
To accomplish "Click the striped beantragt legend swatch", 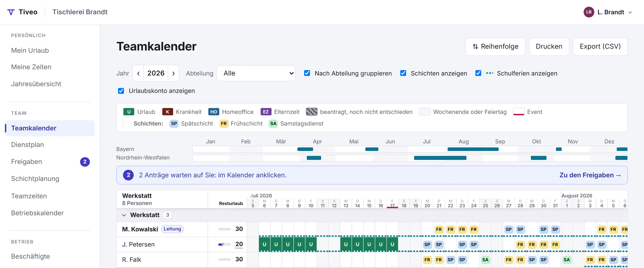I will point(311,112).
